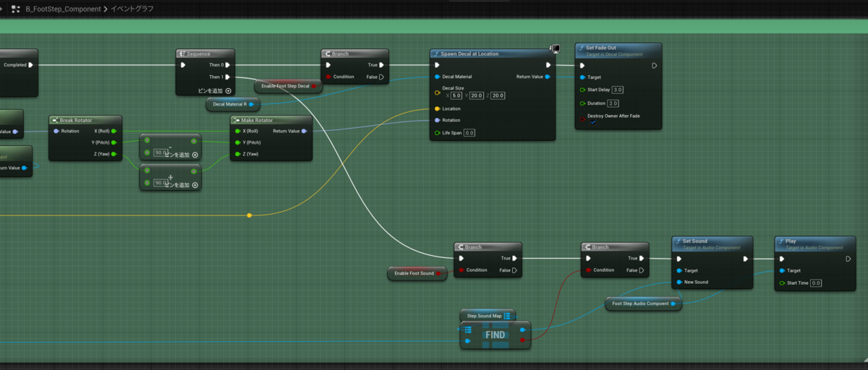Screen dimensions: 868x370
Task: Click the Enable Foot Step Decal variable's red pin
Action: click(x=315, y=86)
